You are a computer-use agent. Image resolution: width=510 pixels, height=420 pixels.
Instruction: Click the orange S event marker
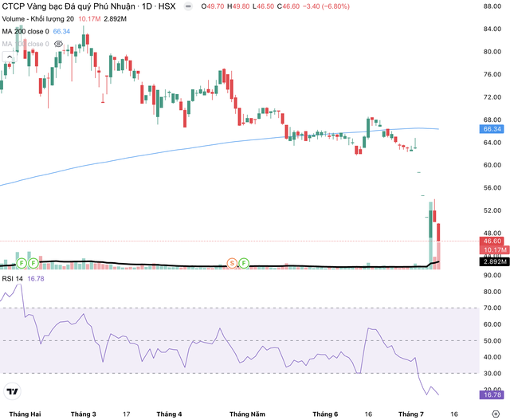click(232, 263)
